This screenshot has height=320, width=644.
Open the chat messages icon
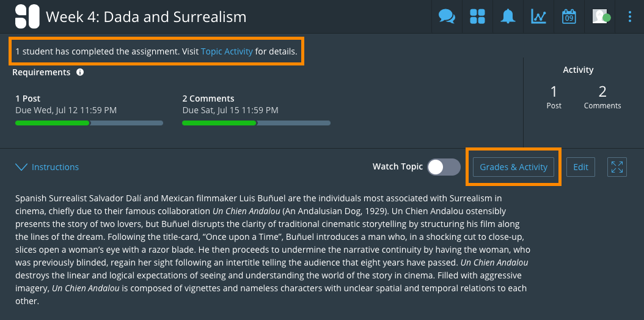(x=447, y=17)
